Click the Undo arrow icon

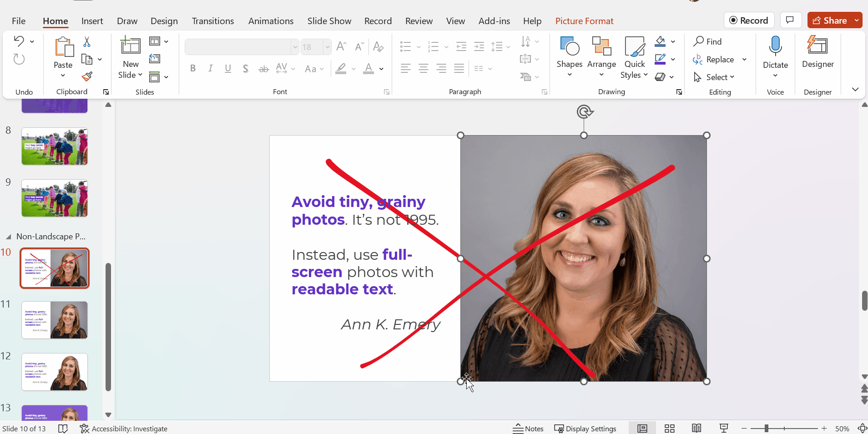(x=19, y=41)
